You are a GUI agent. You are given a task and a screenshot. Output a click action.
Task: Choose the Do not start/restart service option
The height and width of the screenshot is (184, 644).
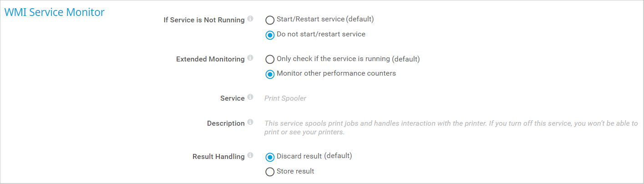tap(270, 35)
